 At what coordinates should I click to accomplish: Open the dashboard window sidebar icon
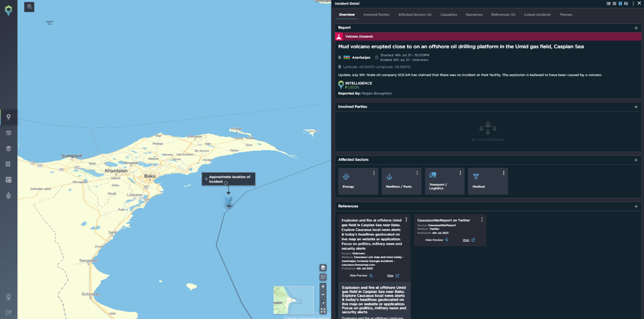tap(9, 133)
